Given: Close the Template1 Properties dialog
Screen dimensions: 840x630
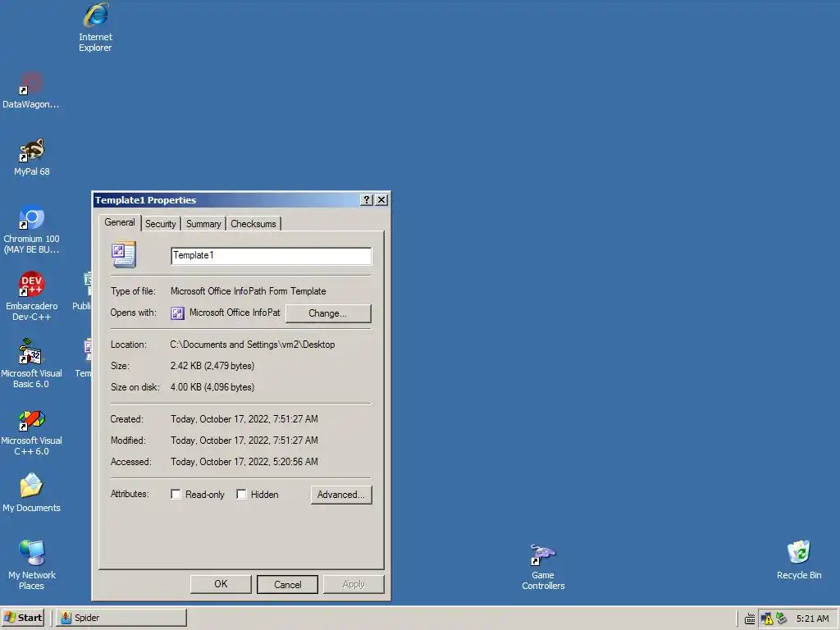Looking at the screenshot, I should pos(381,200).
